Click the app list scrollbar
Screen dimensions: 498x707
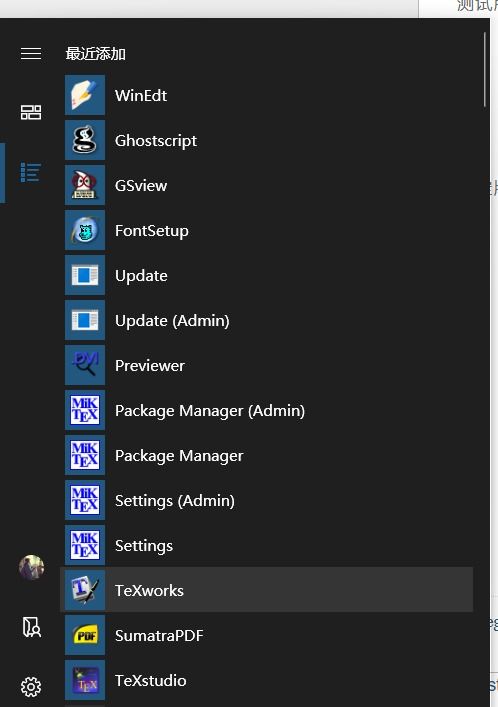click(x=485, y=69)
